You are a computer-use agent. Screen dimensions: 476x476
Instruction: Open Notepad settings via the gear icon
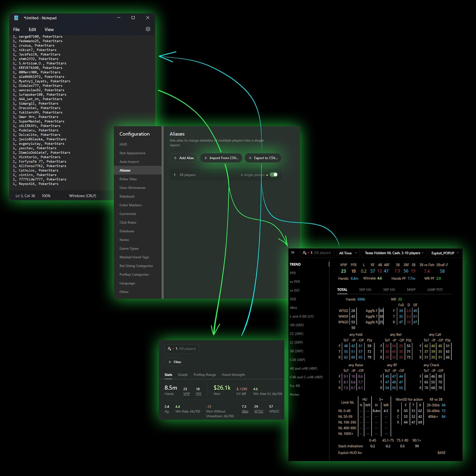(x=148, y=29)
